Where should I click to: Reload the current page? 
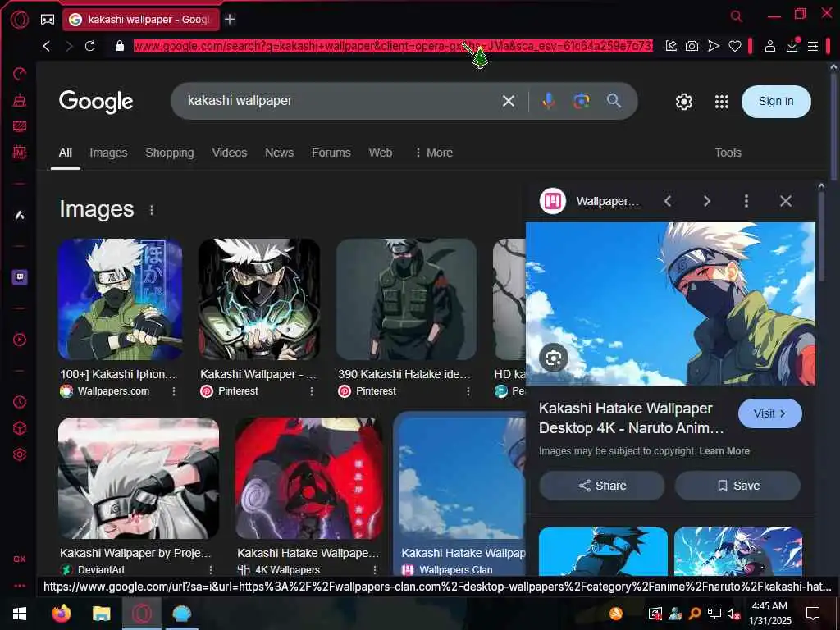(90, 46)
